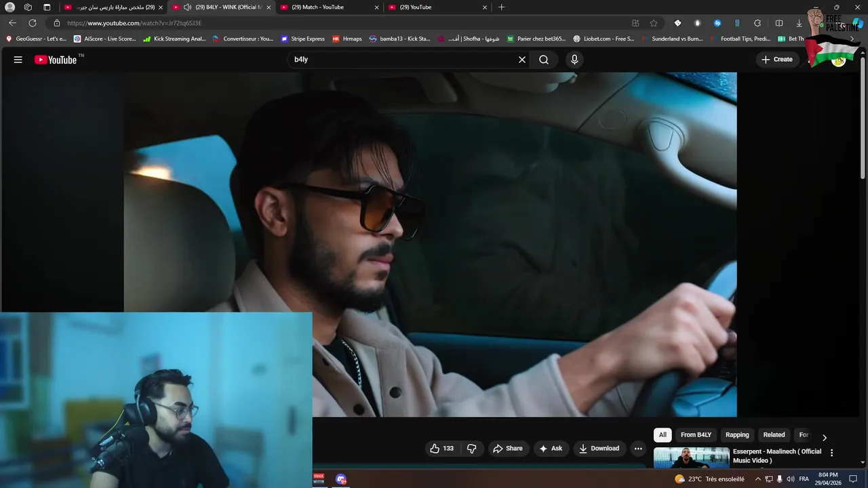Viewport: 868px width, 488px height.
Task: Open Shofha bookmark
Action: coord(469,39)
